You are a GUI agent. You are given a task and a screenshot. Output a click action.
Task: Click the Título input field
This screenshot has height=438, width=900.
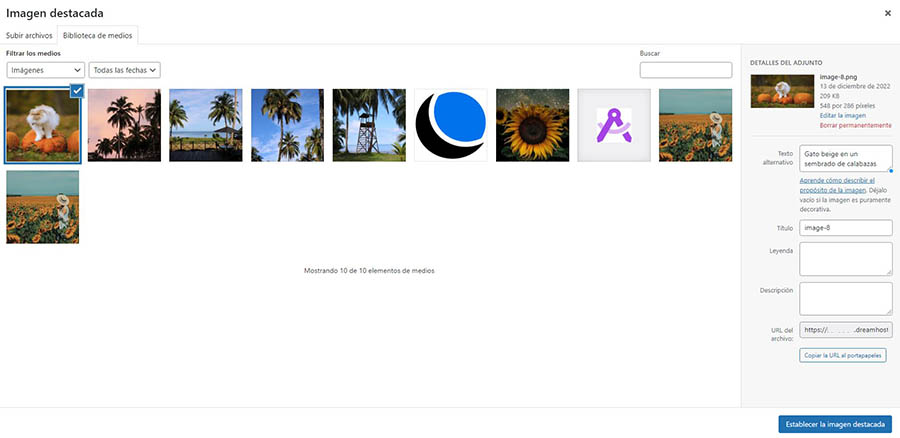[846, 228]
